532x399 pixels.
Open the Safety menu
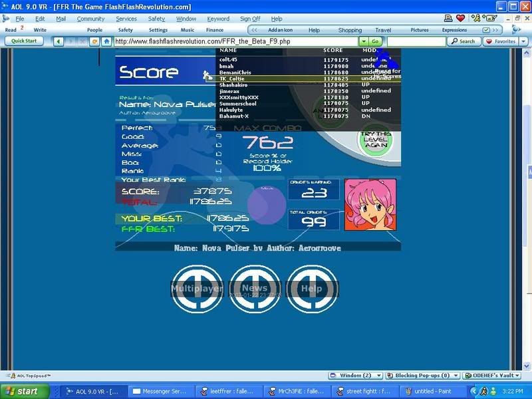156,19
